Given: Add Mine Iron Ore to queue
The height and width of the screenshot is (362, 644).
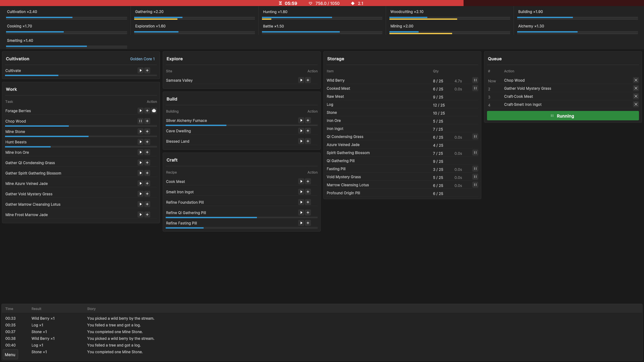Looking at the screenshot, I should tap(147, 152).
